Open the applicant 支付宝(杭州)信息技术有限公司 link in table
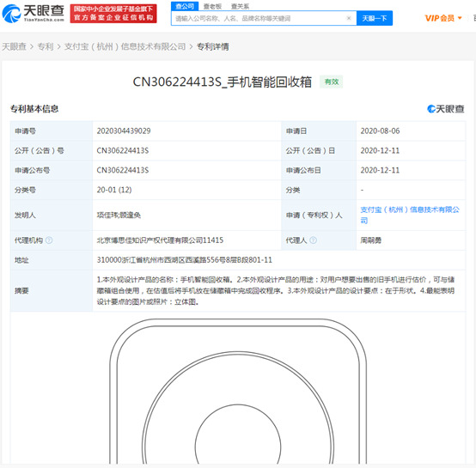 410,215
